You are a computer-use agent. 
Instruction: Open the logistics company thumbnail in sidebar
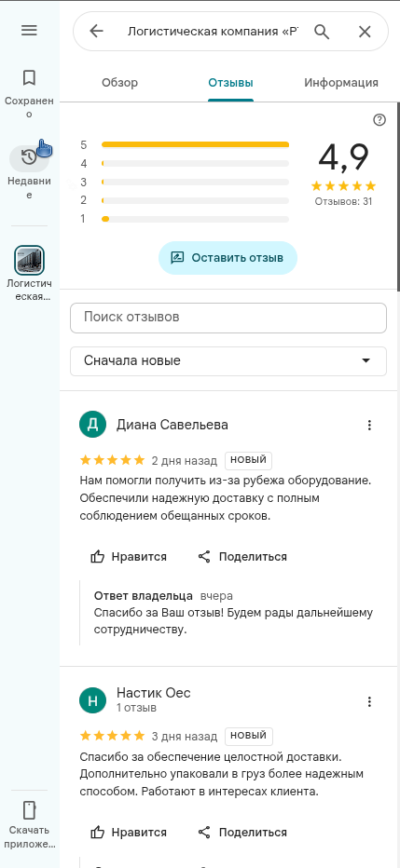29,260
